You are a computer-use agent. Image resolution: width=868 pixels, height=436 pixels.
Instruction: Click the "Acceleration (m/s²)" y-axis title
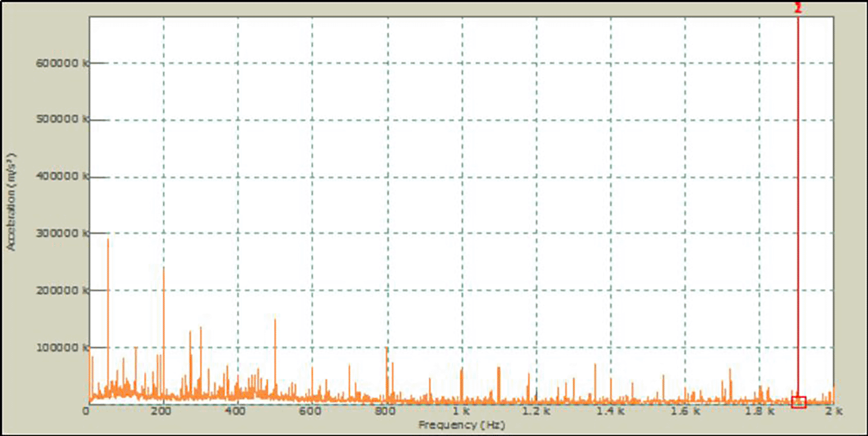[11, 202]
